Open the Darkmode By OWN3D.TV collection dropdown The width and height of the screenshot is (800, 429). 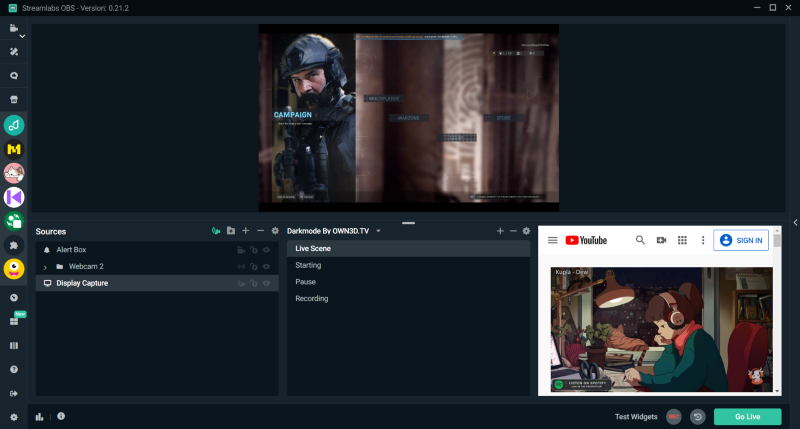(x=378, y=231)
